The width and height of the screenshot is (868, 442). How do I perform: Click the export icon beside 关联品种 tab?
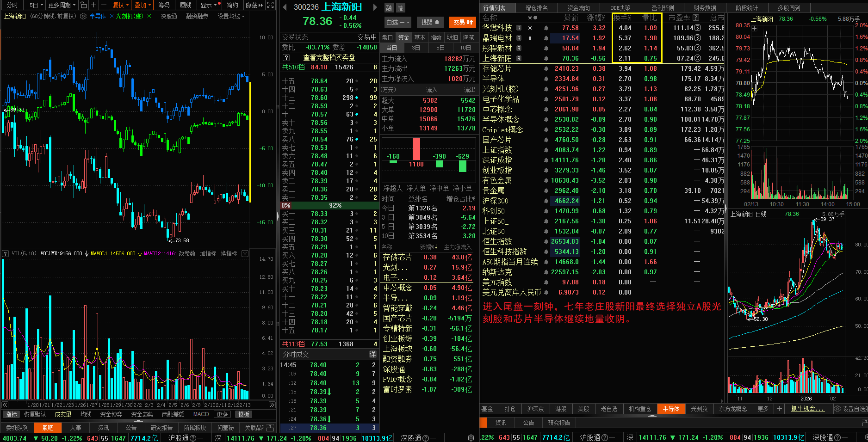click(270, 428)
